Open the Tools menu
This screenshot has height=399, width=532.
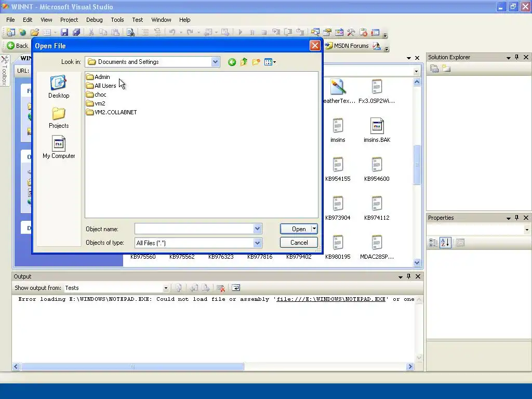(117, 20)
